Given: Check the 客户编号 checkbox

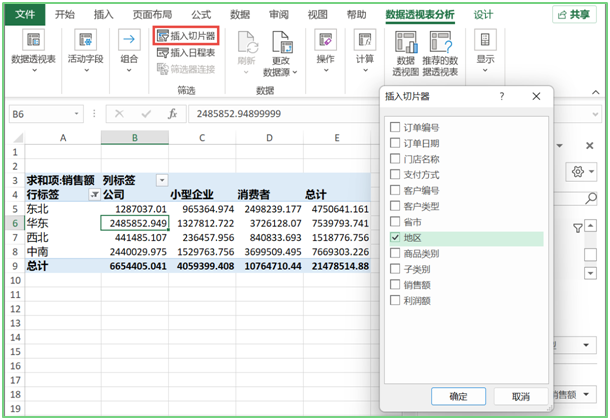Looking at the screenshot, I should coord(395,190).
